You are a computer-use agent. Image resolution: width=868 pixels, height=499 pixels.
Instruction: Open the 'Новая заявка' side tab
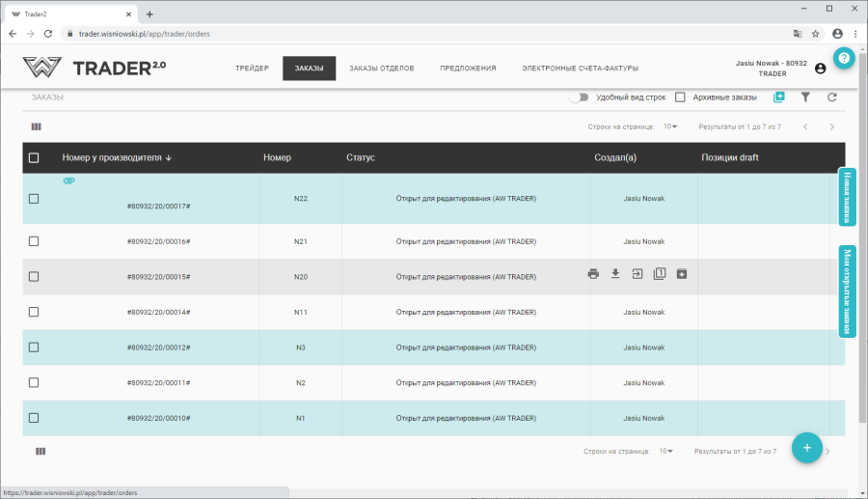click(x=848, y=197)
